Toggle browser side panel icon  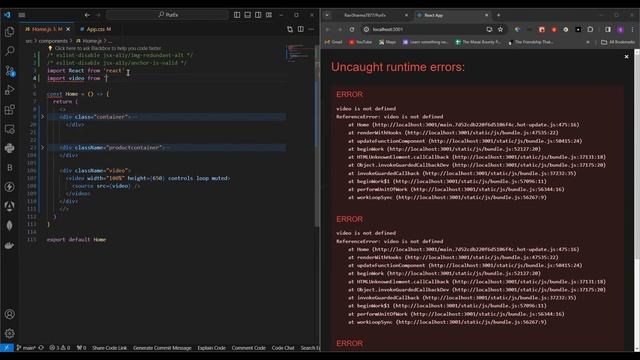pos(608,29)
